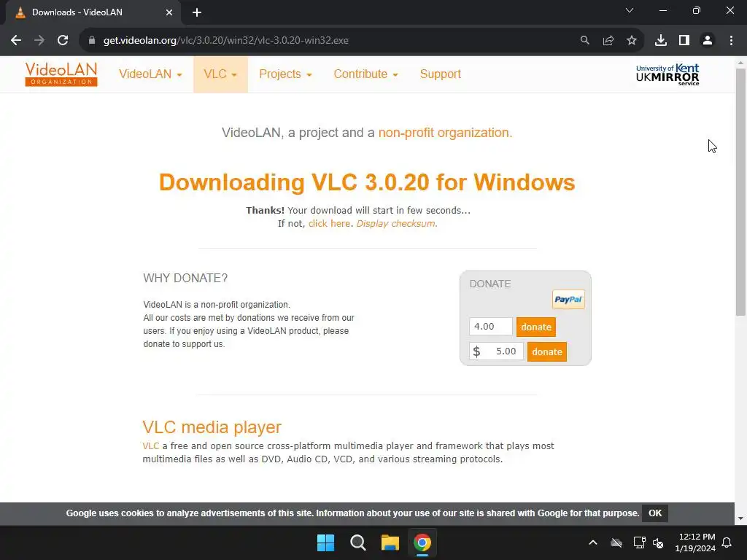Viewport: 747px width, 560px height.
Task: Open a new browser tab
Action: click(x=197, y=12)
